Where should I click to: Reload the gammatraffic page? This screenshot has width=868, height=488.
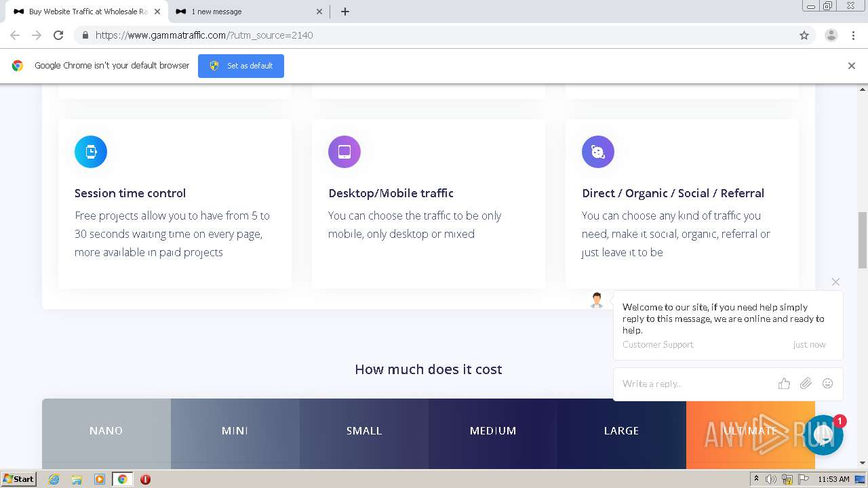pyautogui.click(x=58, y=35)
